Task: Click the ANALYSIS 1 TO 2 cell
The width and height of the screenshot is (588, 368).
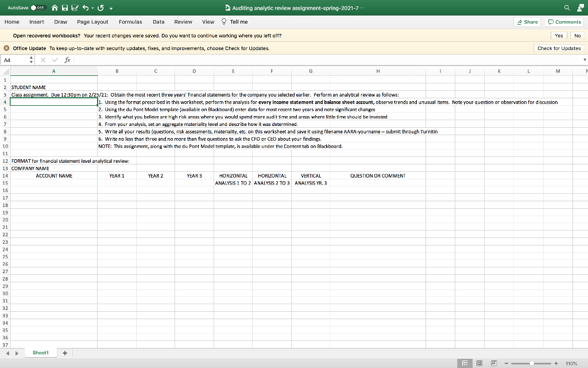Action: [233, 183]
